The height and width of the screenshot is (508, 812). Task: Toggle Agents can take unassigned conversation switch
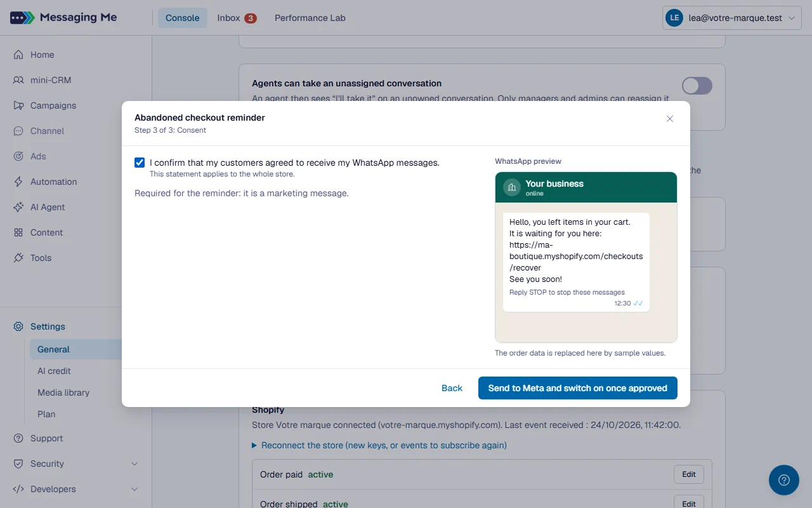(x=697, y=86)
